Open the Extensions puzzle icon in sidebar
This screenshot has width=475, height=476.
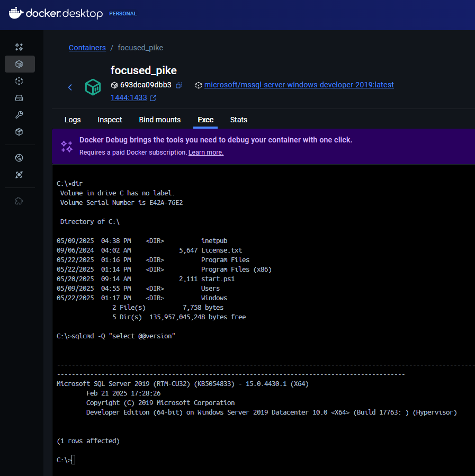pyautogui.click(x=19, y=201)
